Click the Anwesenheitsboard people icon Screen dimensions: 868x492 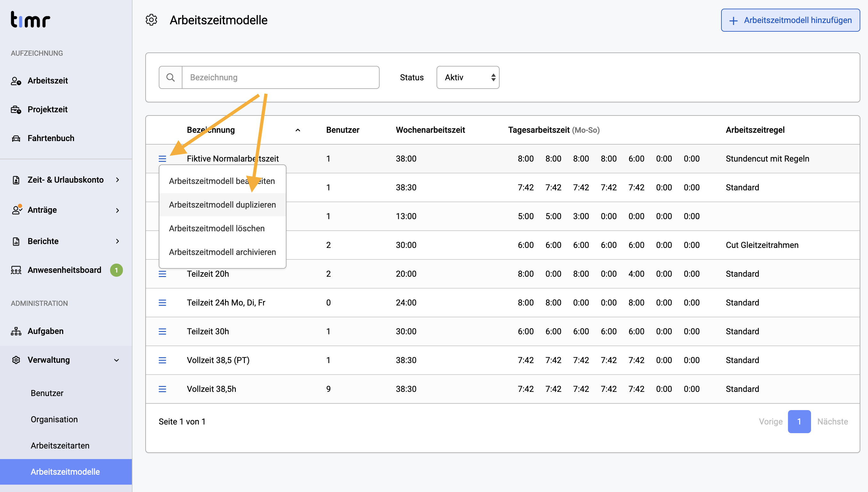[16, 270]
